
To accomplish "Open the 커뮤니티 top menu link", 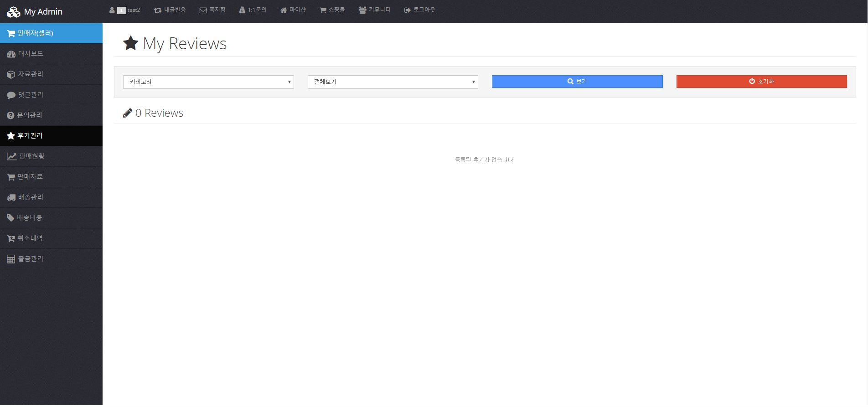I will pos(374,10).
